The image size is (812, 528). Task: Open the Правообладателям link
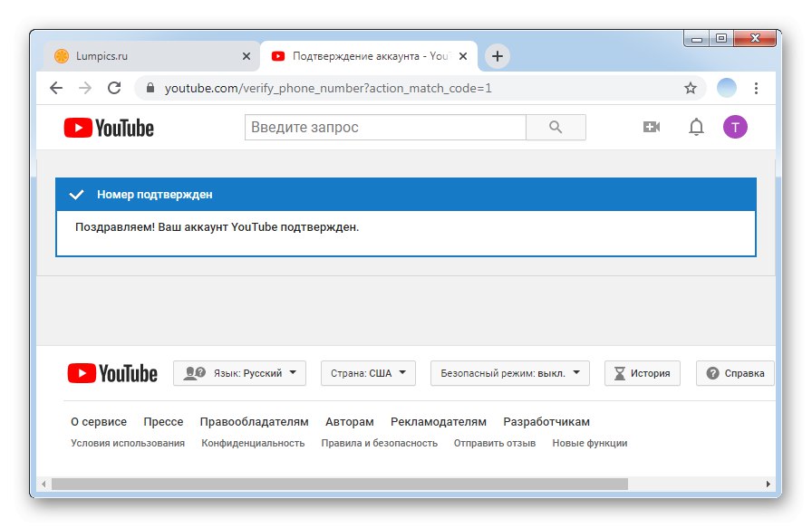(x=255, y=422)
